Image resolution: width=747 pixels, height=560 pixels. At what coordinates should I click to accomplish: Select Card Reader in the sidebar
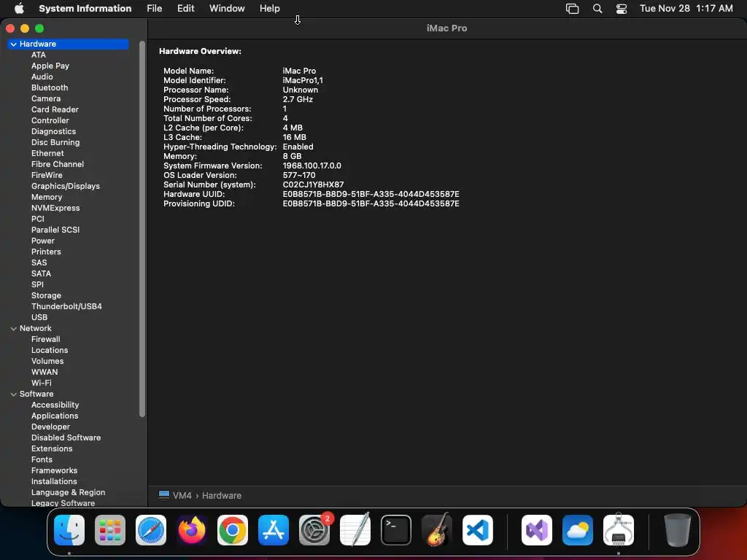[x=55, y=109]
